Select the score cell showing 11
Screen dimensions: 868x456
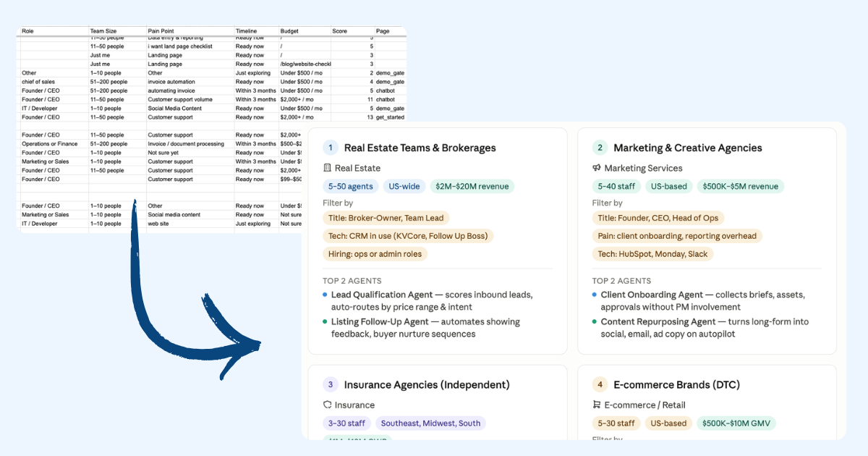pos(353,99)
